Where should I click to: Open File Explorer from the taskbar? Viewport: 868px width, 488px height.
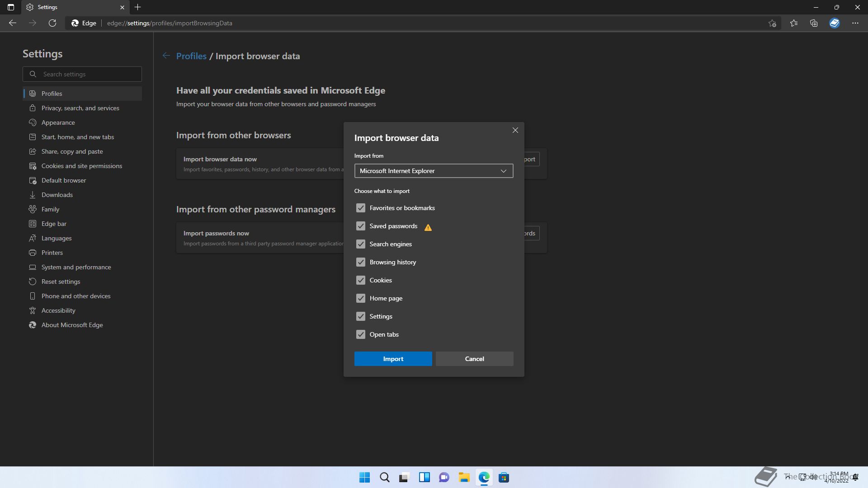(464, 477)
